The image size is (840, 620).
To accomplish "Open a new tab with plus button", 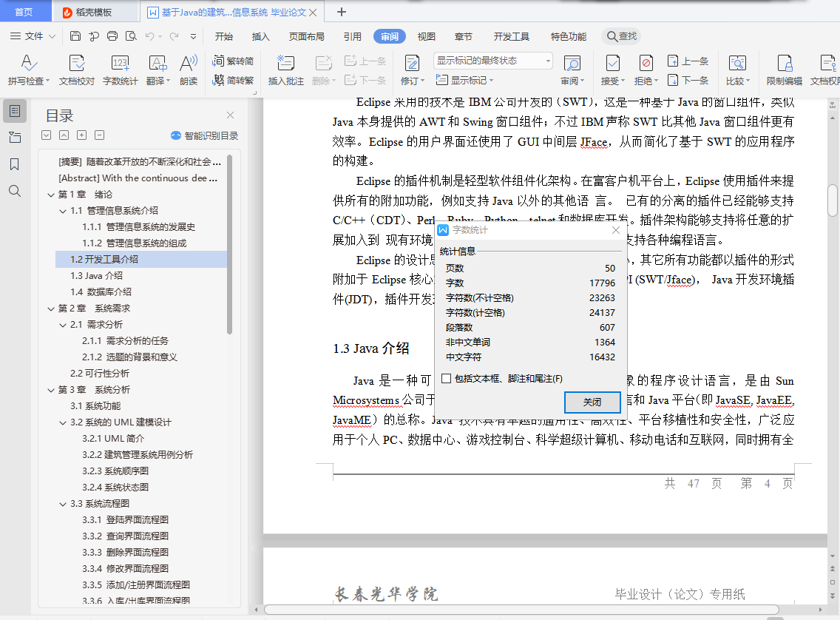I will [x=342, y=12].
